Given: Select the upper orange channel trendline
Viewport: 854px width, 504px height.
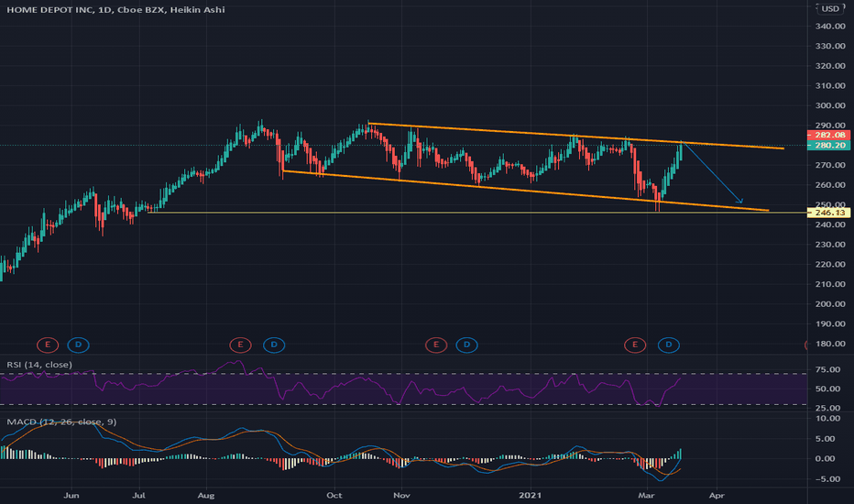Looking at the screenshot, I should coord(575,136).
